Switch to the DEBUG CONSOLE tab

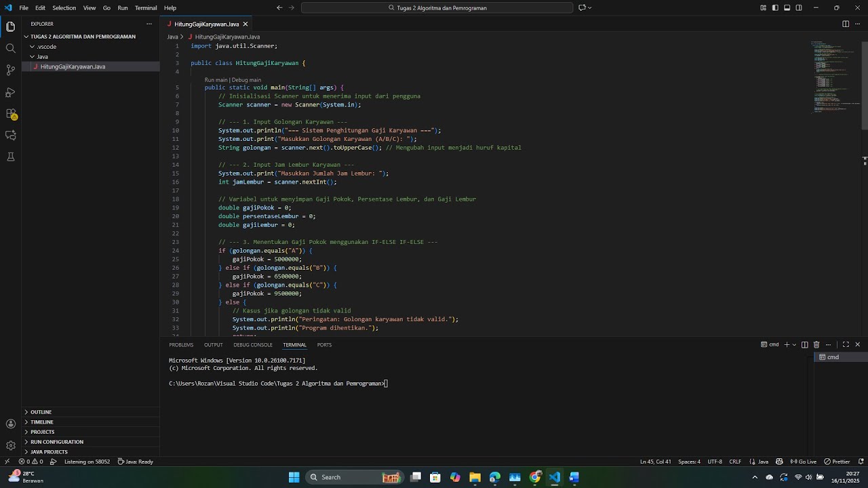253,345
